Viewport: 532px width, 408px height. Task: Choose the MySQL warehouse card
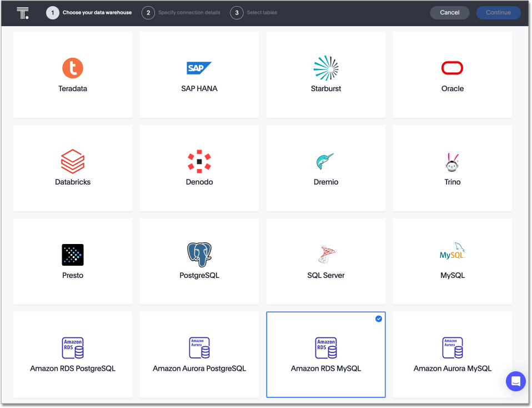(452, 261)
